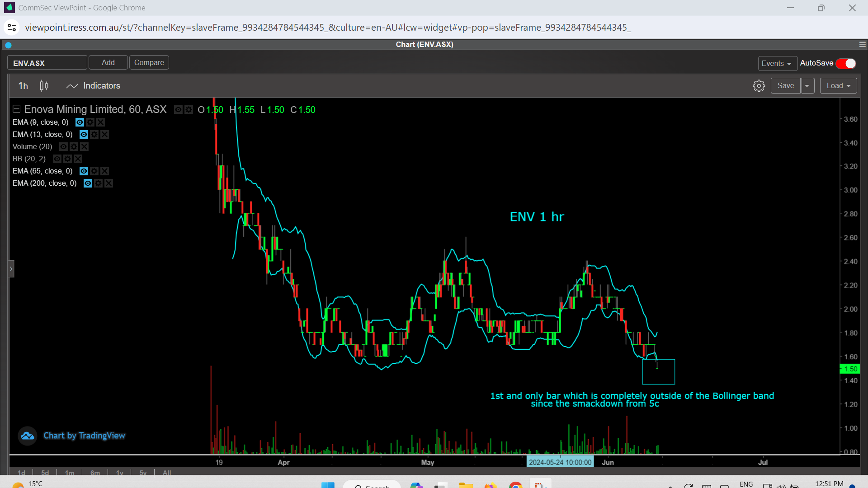The width and height of the screenshot is (868, 488).
Task: Show the Volume (20) indicator
Action: coord(63,147)
